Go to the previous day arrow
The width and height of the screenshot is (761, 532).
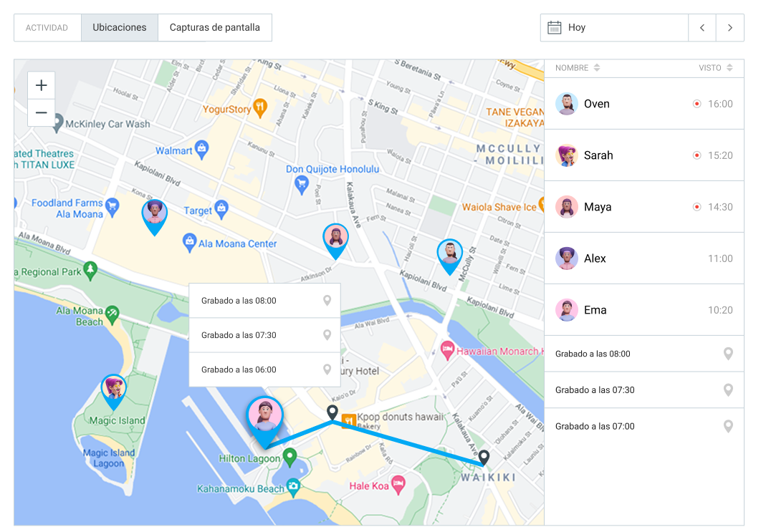(702, 28)
